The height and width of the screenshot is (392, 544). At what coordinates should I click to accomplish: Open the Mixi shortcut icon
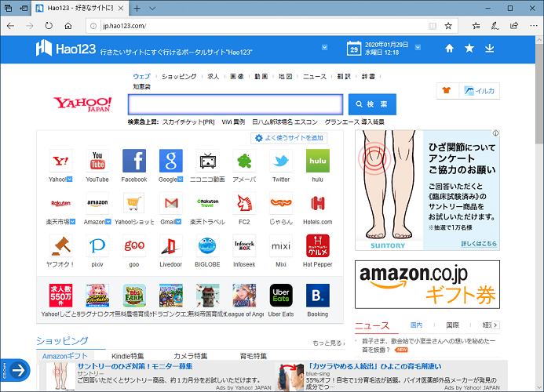tap(281, 245)
